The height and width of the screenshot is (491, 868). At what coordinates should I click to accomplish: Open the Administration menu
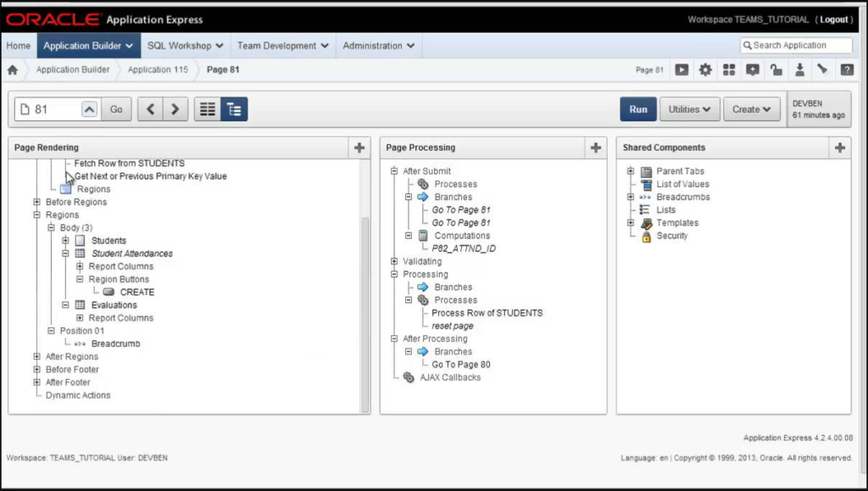(379, 46)
